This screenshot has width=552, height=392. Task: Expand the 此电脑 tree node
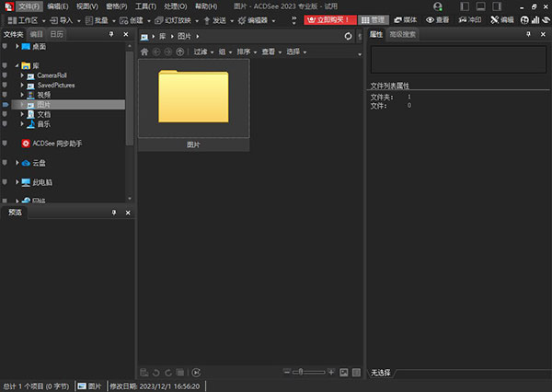15,183
